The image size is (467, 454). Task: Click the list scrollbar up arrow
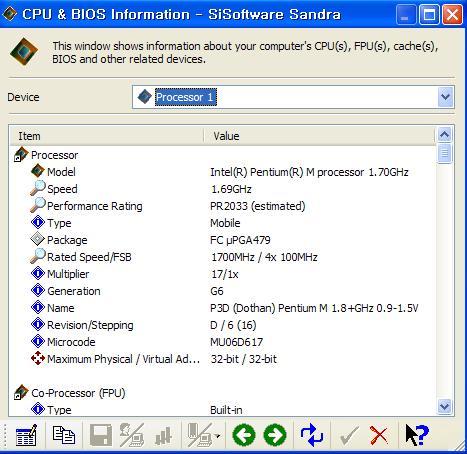click(445, 135)
